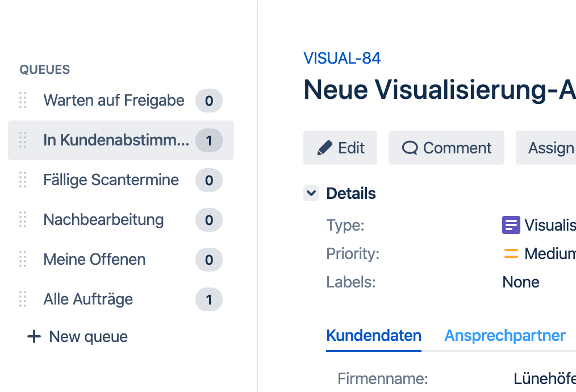Click the Comment button
This screenshot has width=576, height=392.
coord(446,148)
